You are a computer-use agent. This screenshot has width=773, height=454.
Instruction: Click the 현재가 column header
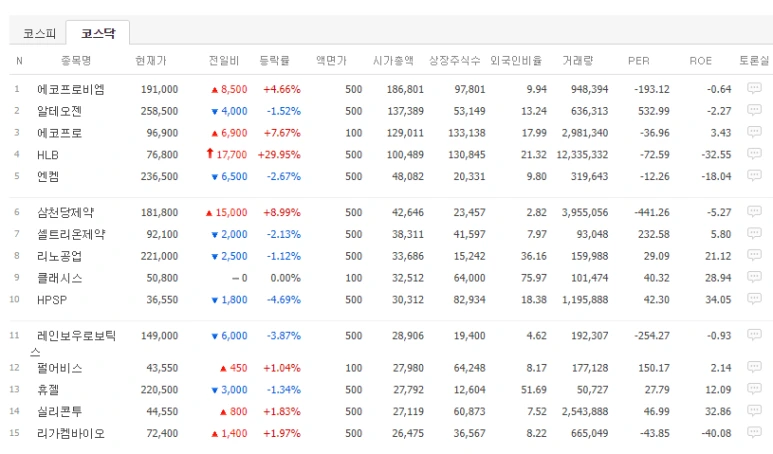[x=151, y=61]
